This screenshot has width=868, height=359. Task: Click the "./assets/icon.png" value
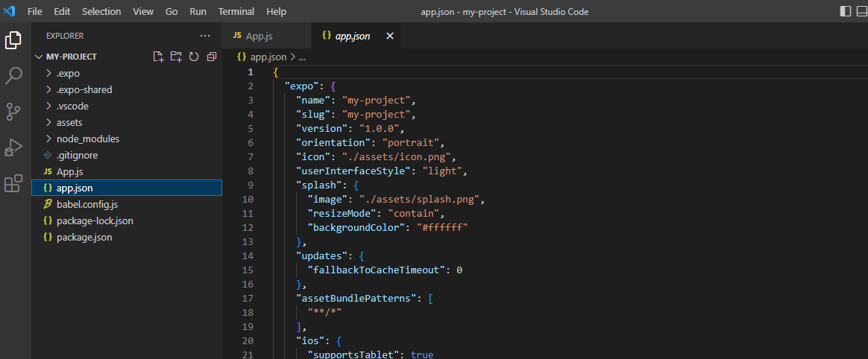pos(398,156)
